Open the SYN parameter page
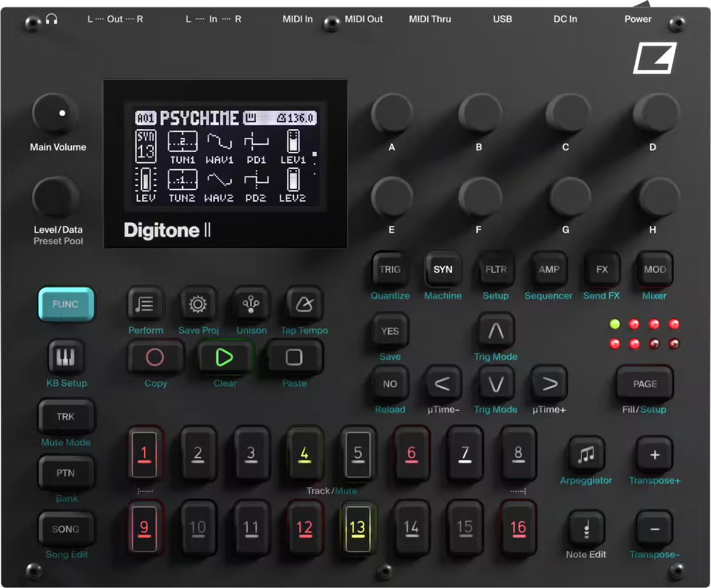Image resolution: width=711 pixels, height=588 pixels. [x=443, y=269]
